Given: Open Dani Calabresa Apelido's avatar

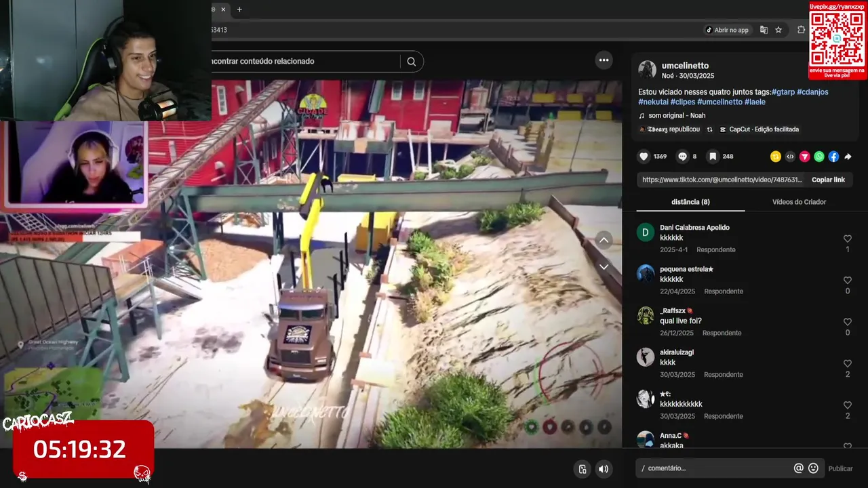Looking at the screenshot, I should click(646, 232).
